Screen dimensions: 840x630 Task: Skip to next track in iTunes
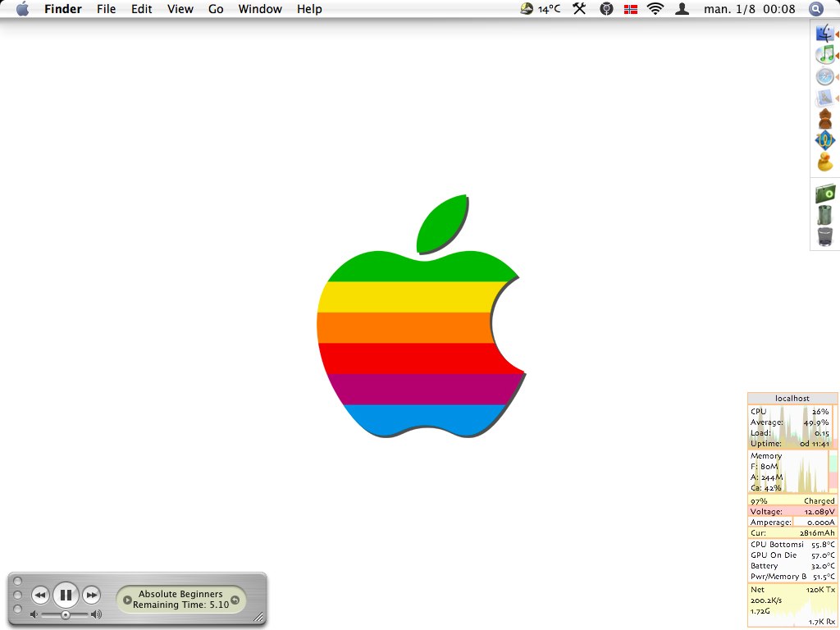pyautogui.click(x=92, y=596)
